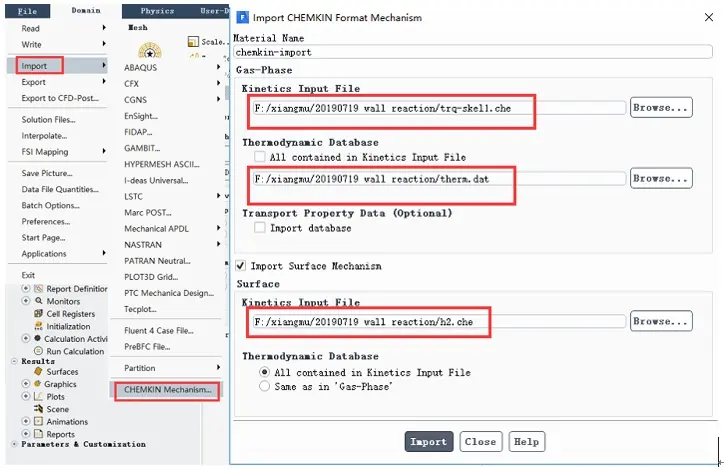Expand Report Definitions tree node
Screen dimensions: 724x469
pyautogui.click(x=26, y=289)
